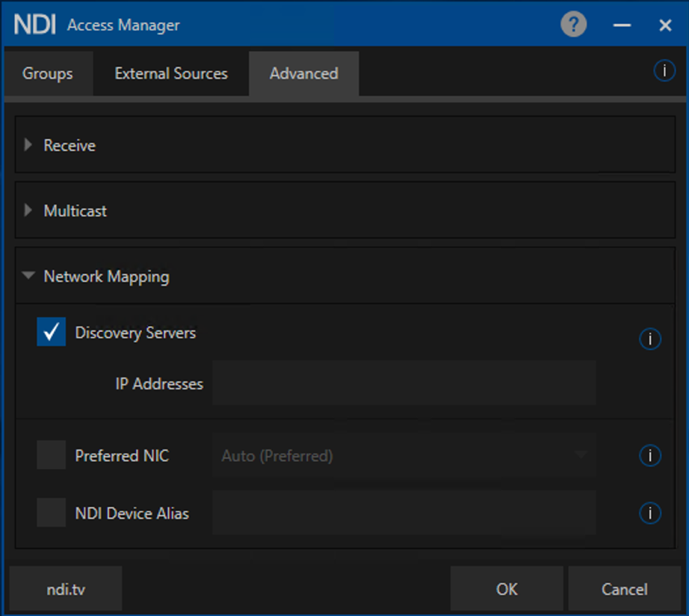The height and width of the screenshot is (616, 689).
Task: Click the info icon next to the tabs
Action: (x=664, y=71)
